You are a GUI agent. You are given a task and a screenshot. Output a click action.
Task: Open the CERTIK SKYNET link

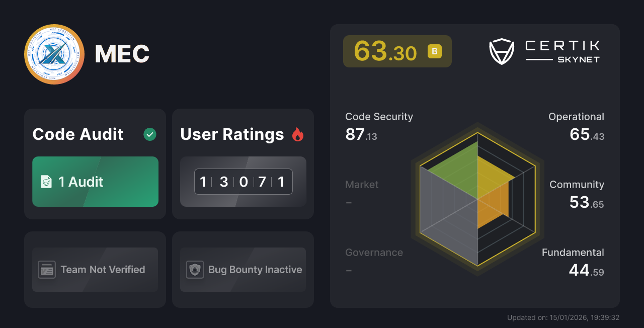[x=562, y=50]
